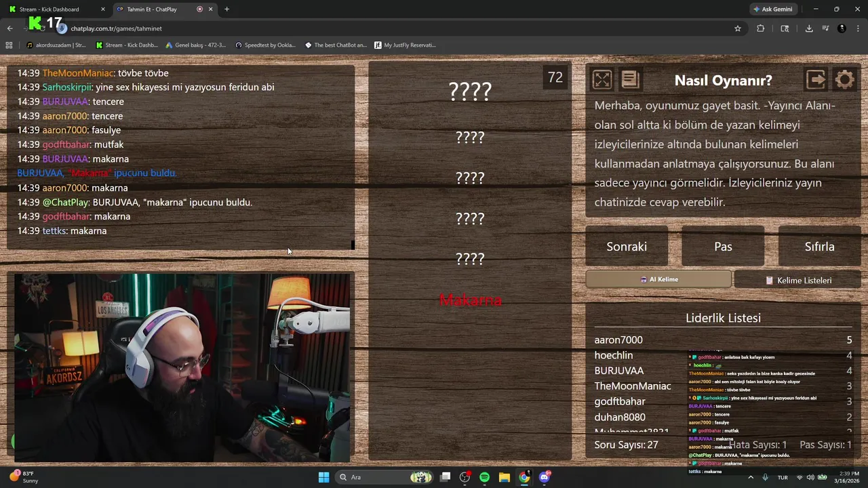This screenshot has height=488, width=868.
Task: Click the timer value 72
Action: pos(555,77)
